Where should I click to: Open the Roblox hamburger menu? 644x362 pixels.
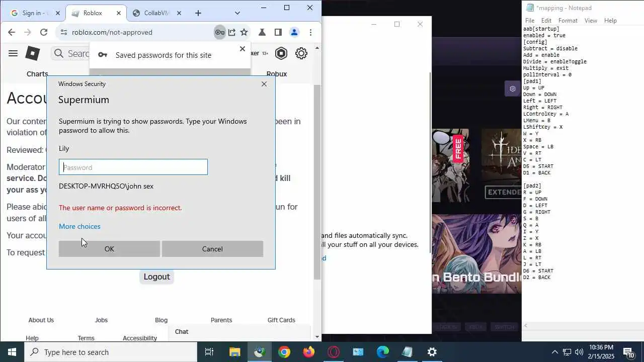click(13, 53)
